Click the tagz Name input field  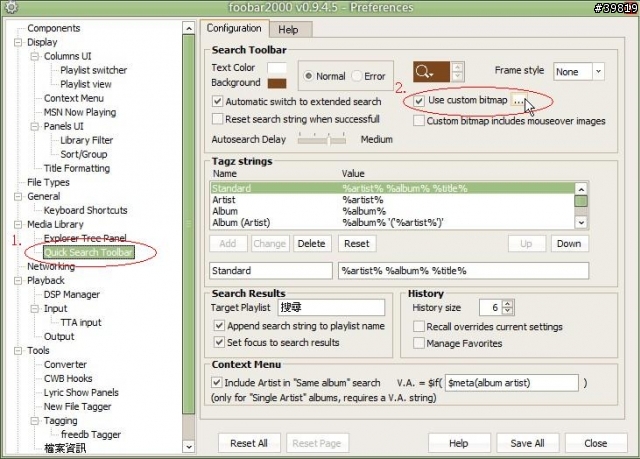pyautogui.click(x=271, y=271)
